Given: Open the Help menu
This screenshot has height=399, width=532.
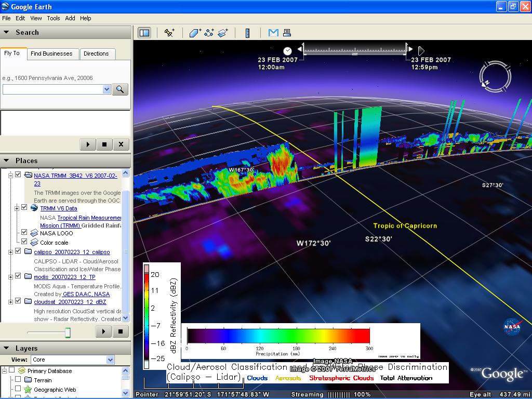Looking at the screenshot, I should click(x=86, y=18).
